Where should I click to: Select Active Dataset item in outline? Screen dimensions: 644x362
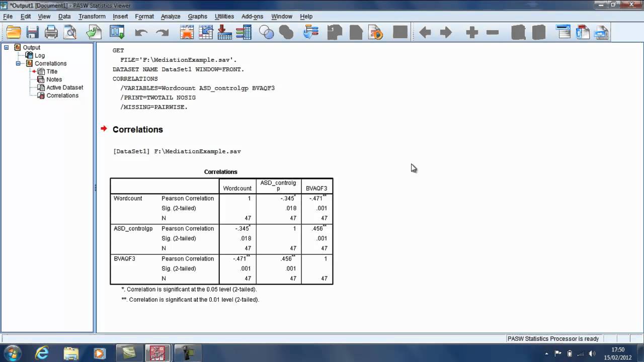(64, 87)
